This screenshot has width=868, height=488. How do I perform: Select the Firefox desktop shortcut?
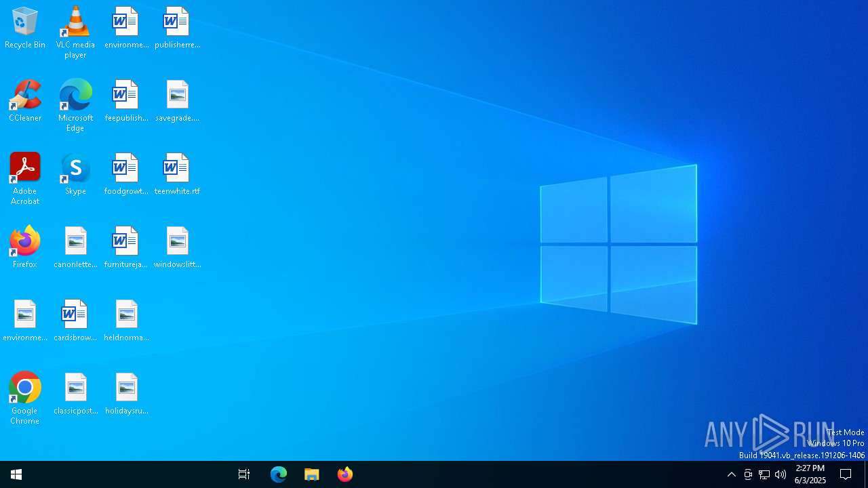click(25, 247)
